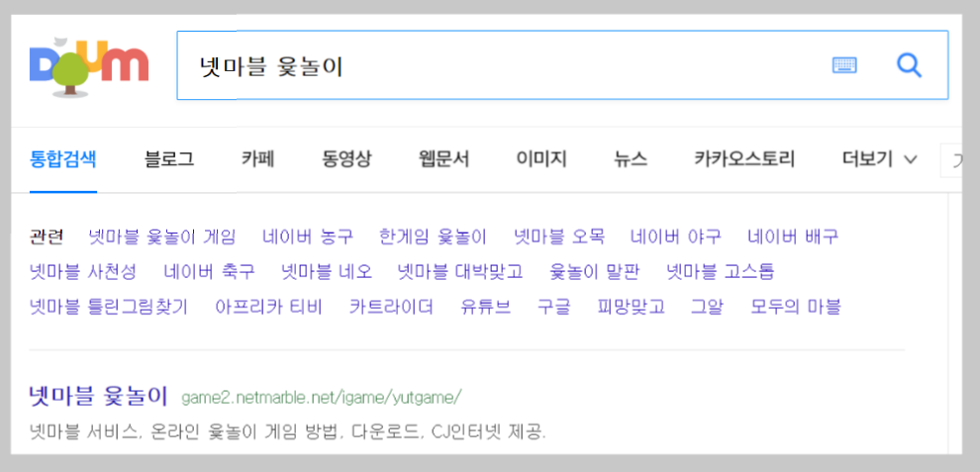Click related search 구글

553,307
